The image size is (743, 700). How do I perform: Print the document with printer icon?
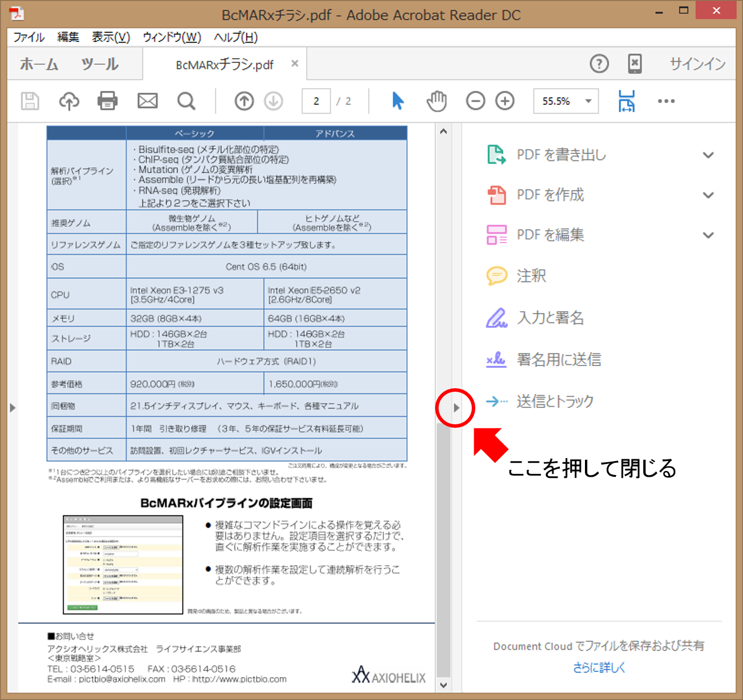(x=107, y=101)
